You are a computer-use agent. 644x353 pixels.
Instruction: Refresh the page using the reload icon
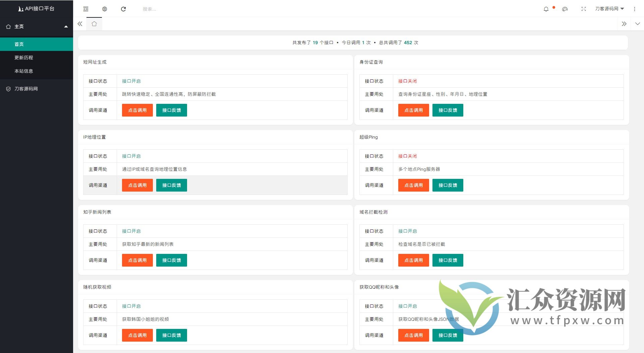coord(123,9)
